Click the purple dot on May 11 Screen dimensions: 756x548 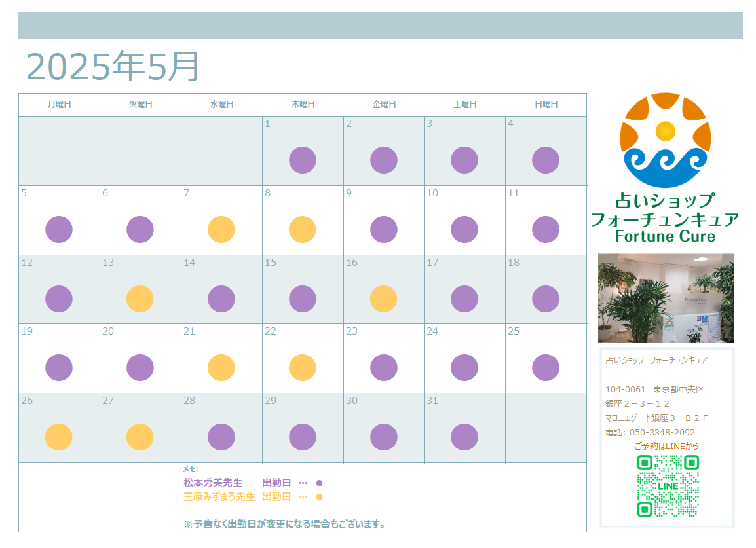coord(546,229)
